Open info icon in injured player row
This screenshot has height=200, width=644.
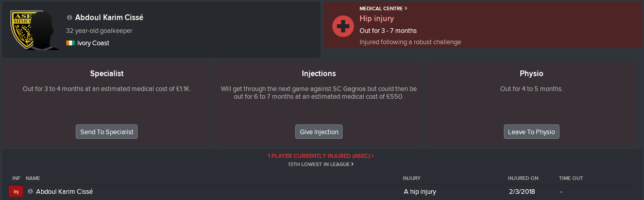30,192
